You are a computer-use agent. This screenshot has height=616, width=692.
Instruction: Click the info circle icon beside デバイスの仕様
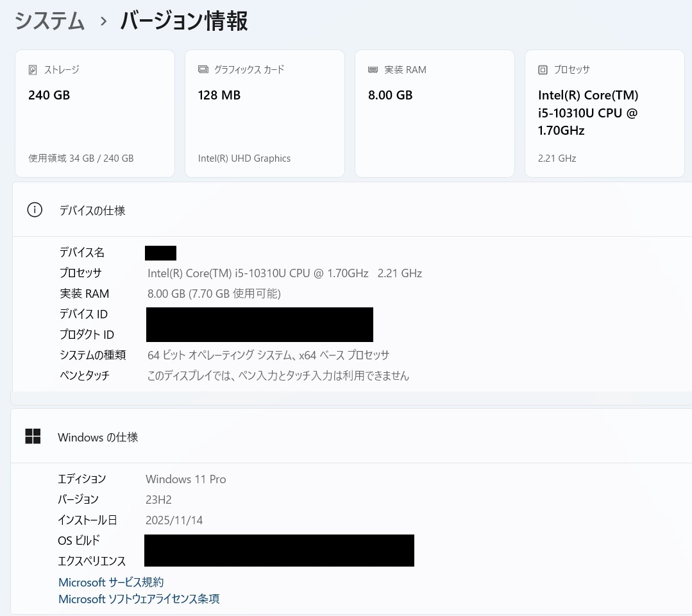pyautogui.click(x=35, y=210)
